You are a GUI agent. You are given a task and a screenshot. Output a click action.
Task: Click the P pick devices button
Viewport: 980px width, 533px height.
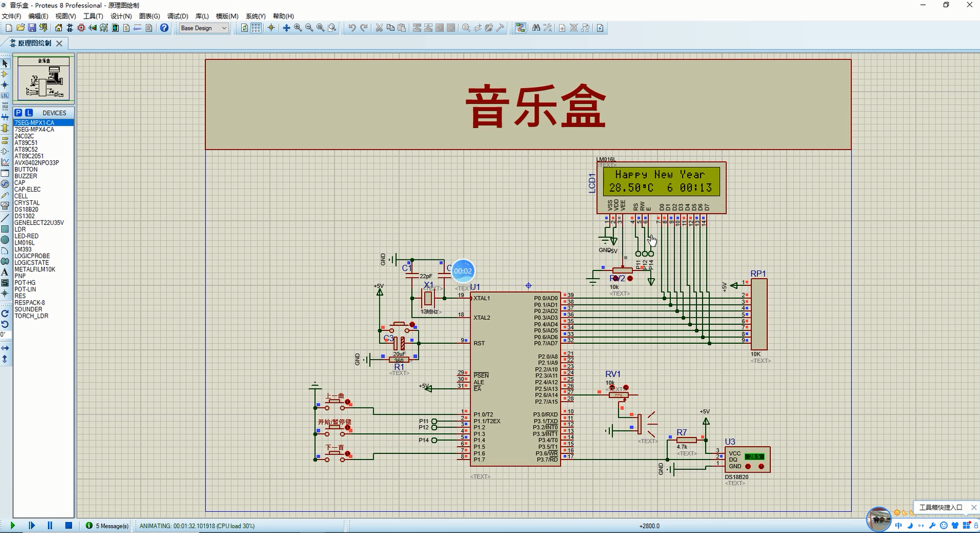pos(18,113)
